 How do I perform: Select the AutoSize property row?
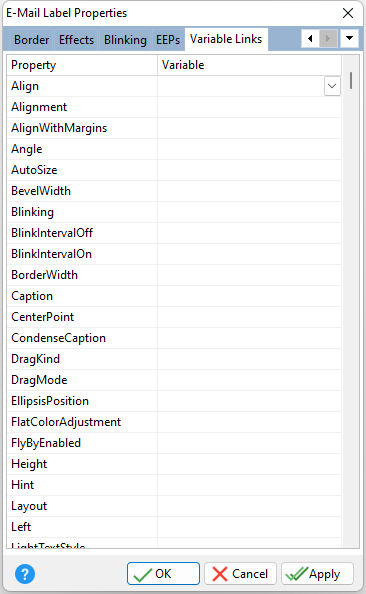[x=174, y=170]
